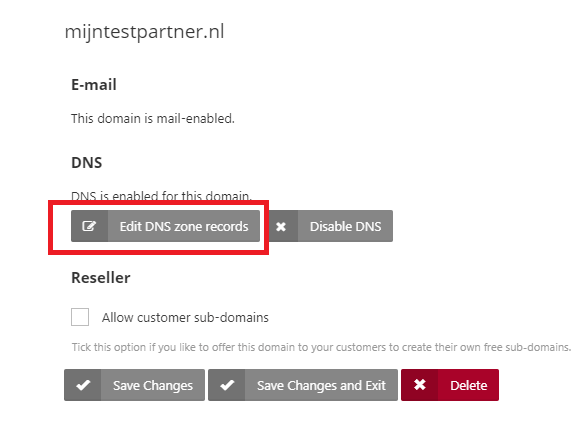Screen dimensions: 587x438
Task: Click the 'Allow customer sub-domains' label text
Action: 185,317
